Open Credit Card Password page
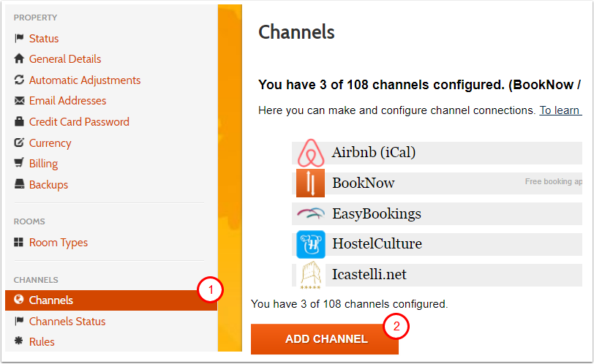The image size is (594, 364). (x=79, y=122)
